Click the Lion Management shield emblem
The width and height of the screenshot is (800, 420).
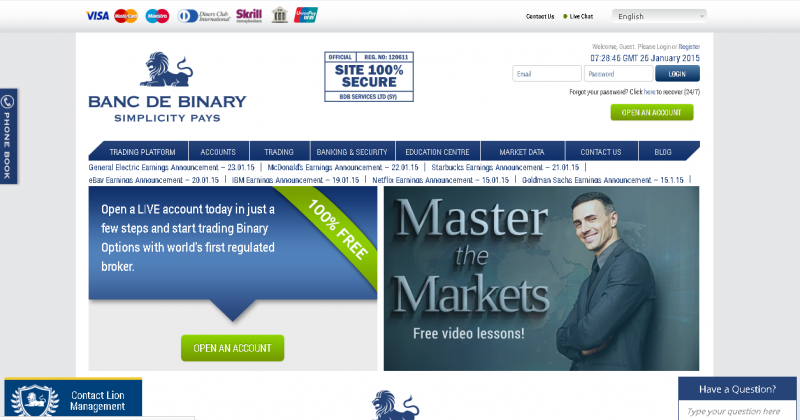point(35,401)
